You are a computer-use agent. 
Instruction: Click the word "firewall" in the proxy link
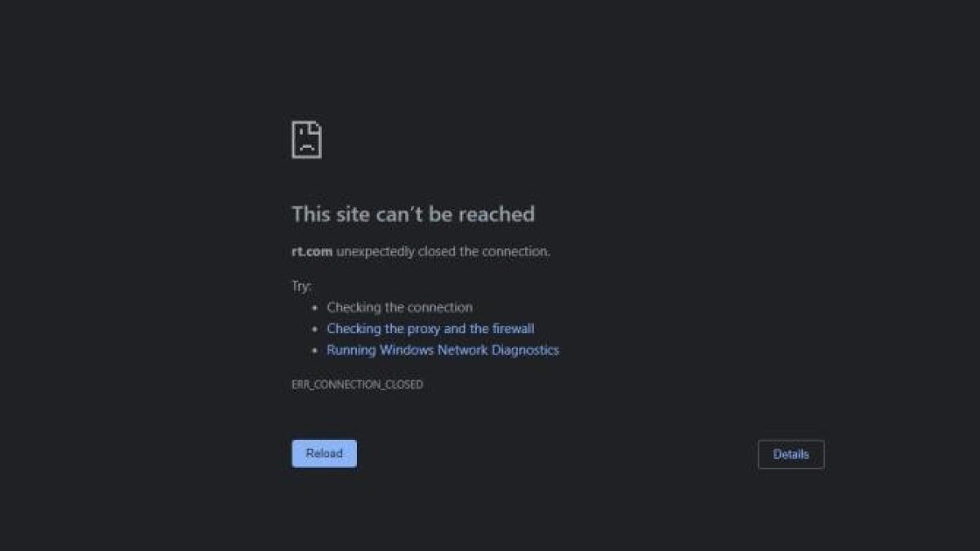click(x=514, y=329)
